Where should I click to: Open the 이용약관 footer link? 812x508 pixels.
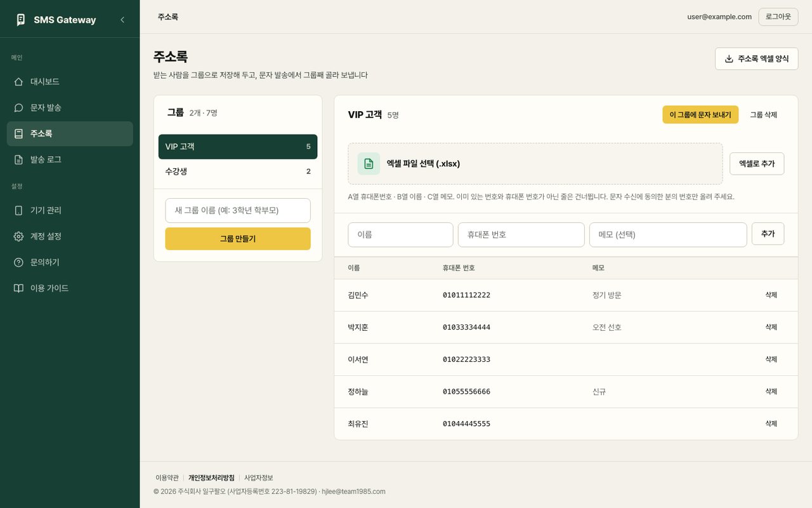[x=167, y=478]
